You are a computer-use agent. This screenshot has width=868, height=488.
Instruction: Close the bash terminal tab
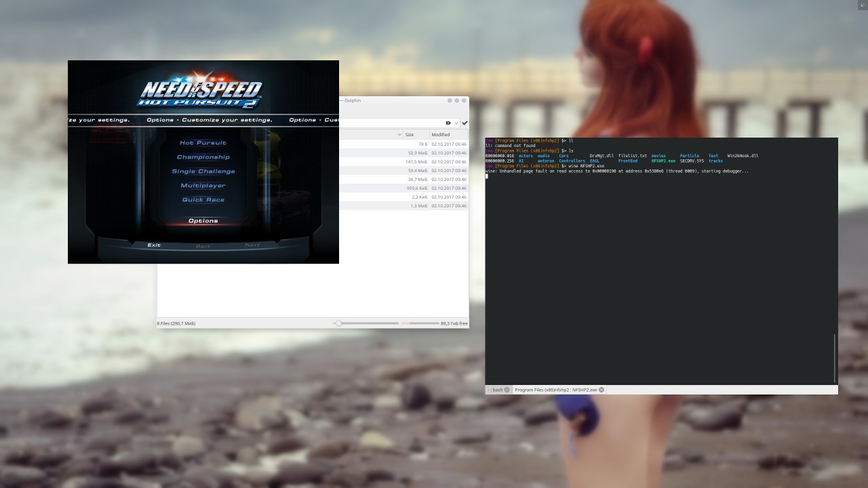point(507,390)
